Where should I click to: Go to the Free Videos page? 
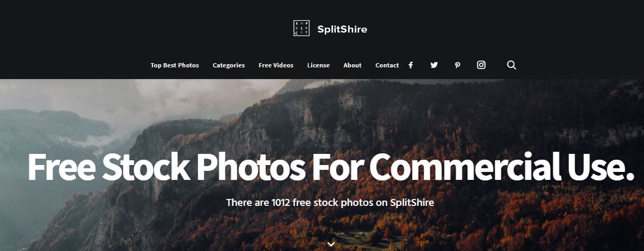pyautogui.click(x=276, y=65)
